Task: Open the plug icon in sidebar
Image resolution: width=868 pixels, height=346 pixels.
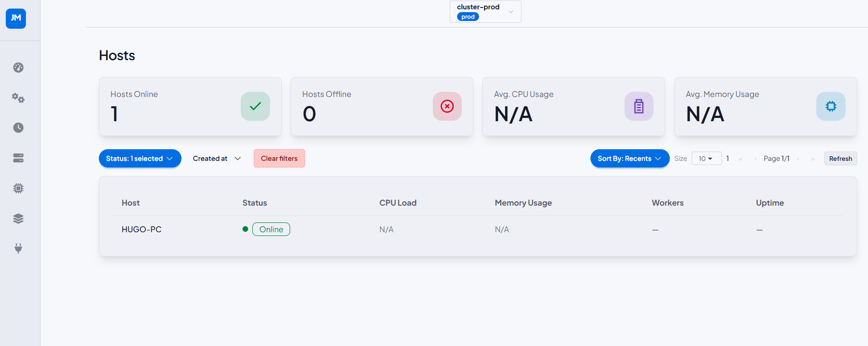Action: (18, 248)
